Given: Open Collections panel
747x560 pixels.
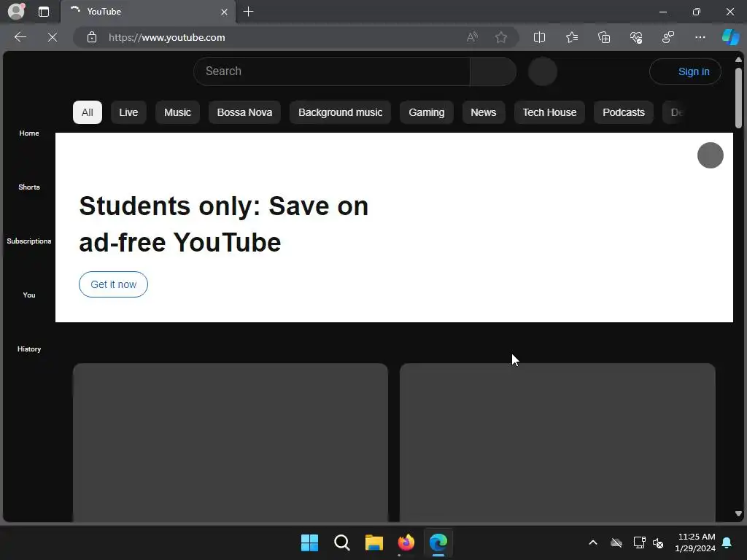Looking at the screenshot, I should coord(604,37).
